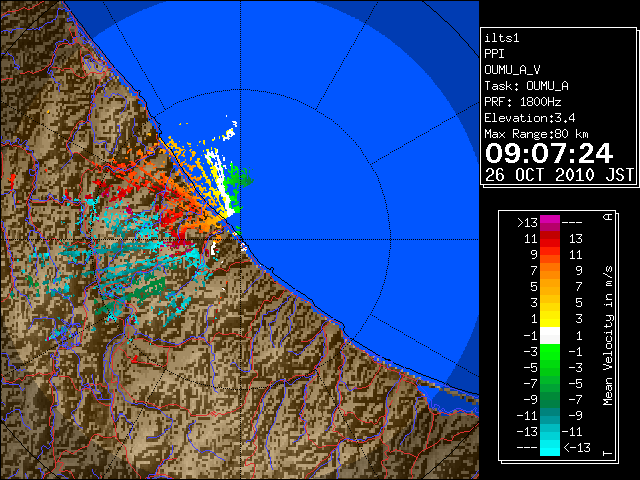Click the green echo patch over the sea

coord(239,180)
